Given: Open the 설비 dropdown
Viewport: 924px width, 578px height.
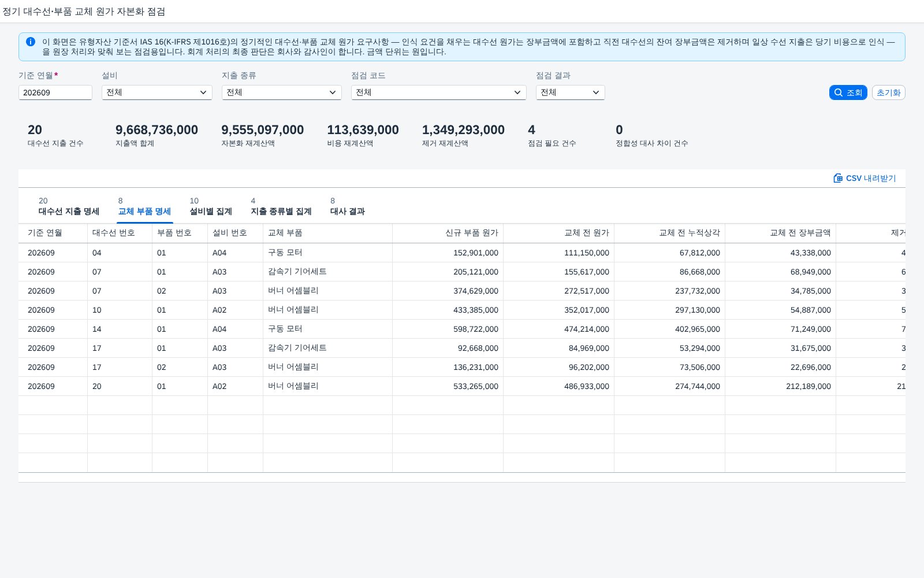Looking at the screenshot, I should coord(157,92).
